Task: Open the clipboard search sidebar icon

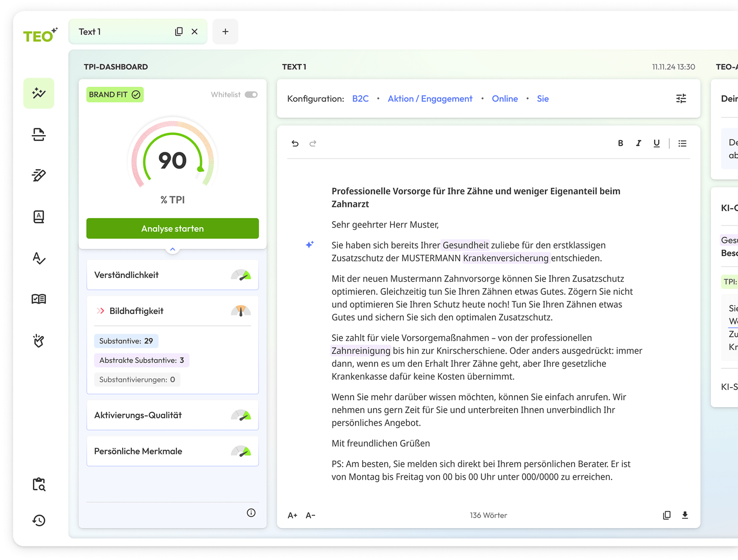Action: [39, 484]
